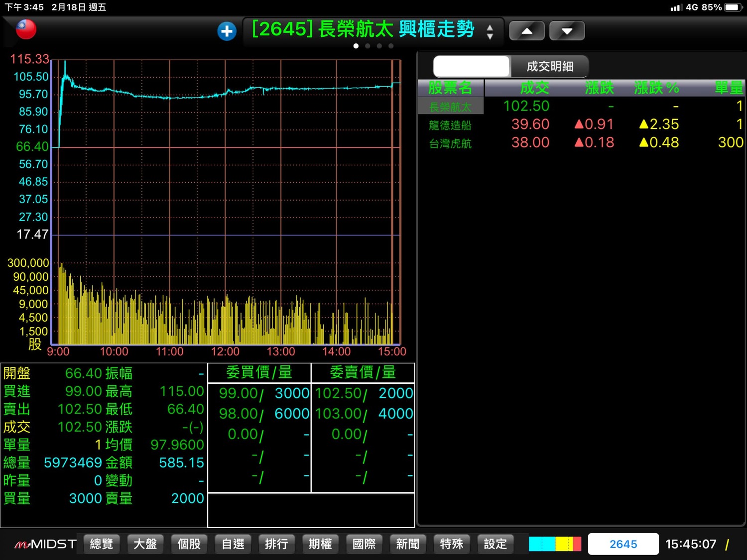Tap the 12:00 time axis label
The width and height of the screenshot is (747, 560).
pyautogui.click(x=225, y=351)
